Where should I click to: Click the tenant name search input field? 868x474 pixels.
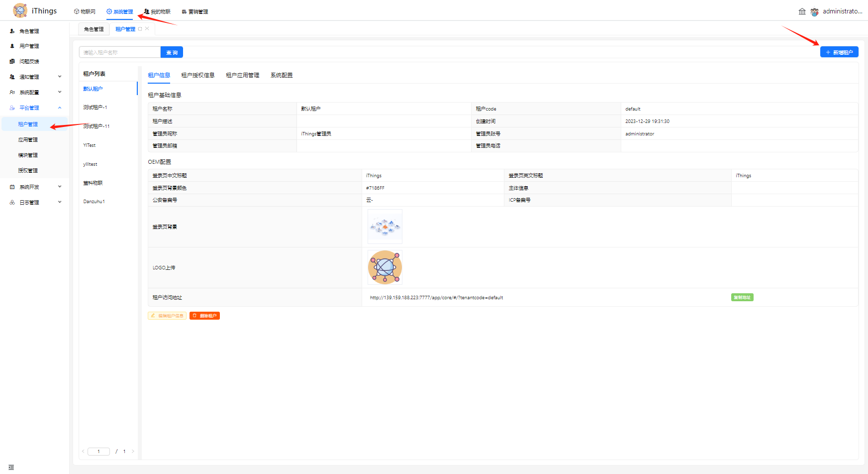[x=120, y=52]
